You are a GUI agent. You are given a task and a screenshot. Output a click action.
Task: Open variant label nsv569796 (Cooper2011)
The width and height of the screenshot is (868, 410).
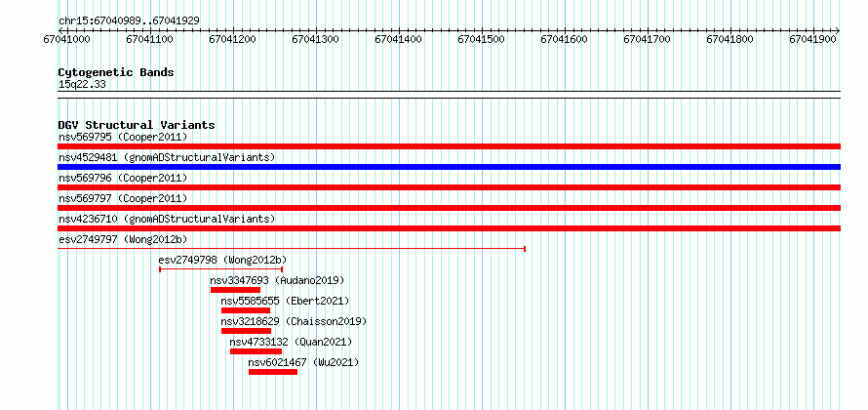[x=123, y=178]
